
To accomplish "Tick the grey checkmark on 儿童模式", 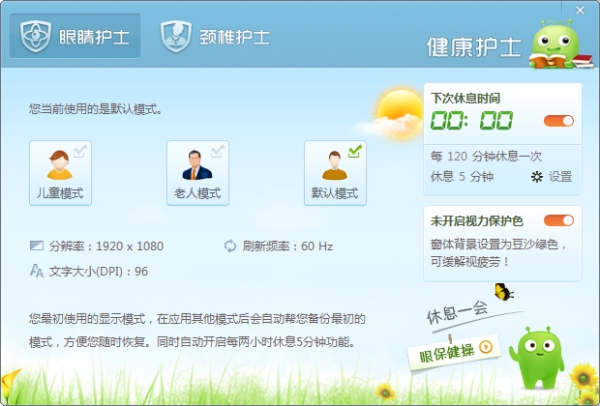I will 80,151.
